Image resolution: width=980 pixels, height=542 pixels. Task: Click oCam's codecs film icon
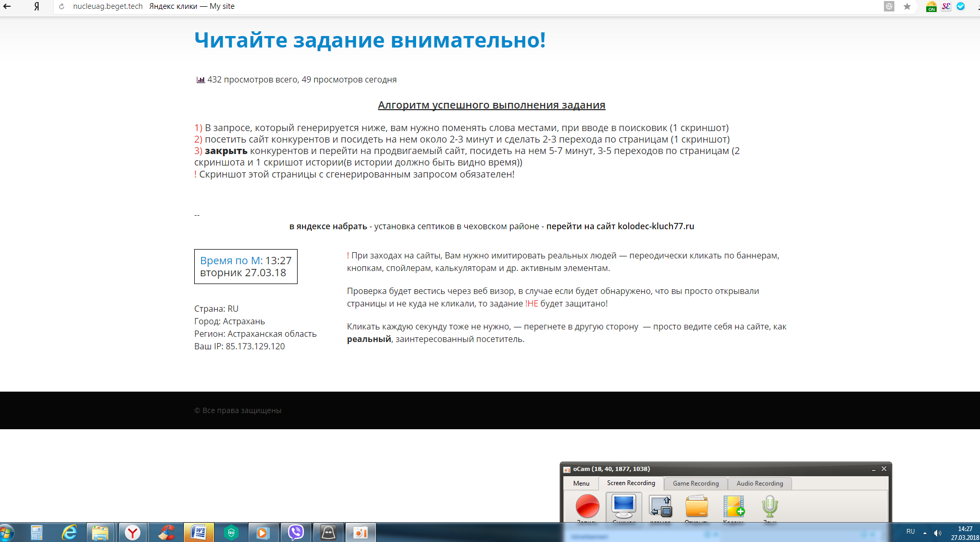pos(734,506)
